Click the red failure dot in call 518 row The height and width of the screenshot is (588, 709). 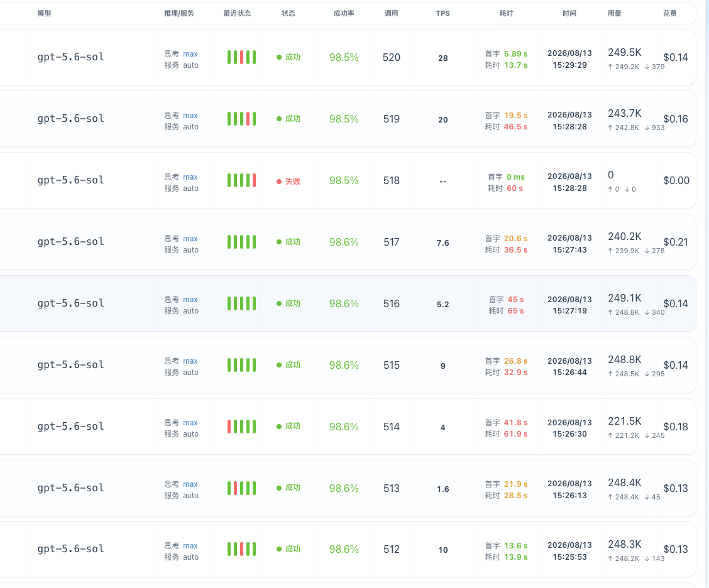point(279,181)
